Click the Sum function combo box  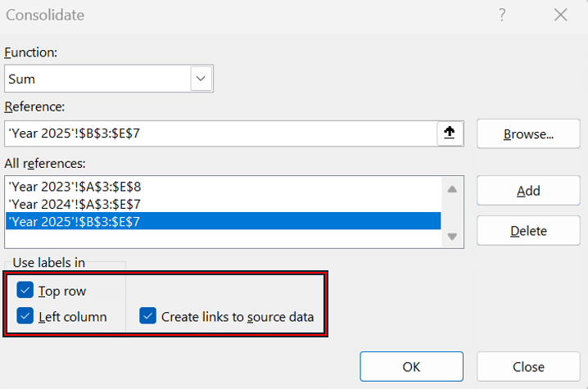click(97, 79)
